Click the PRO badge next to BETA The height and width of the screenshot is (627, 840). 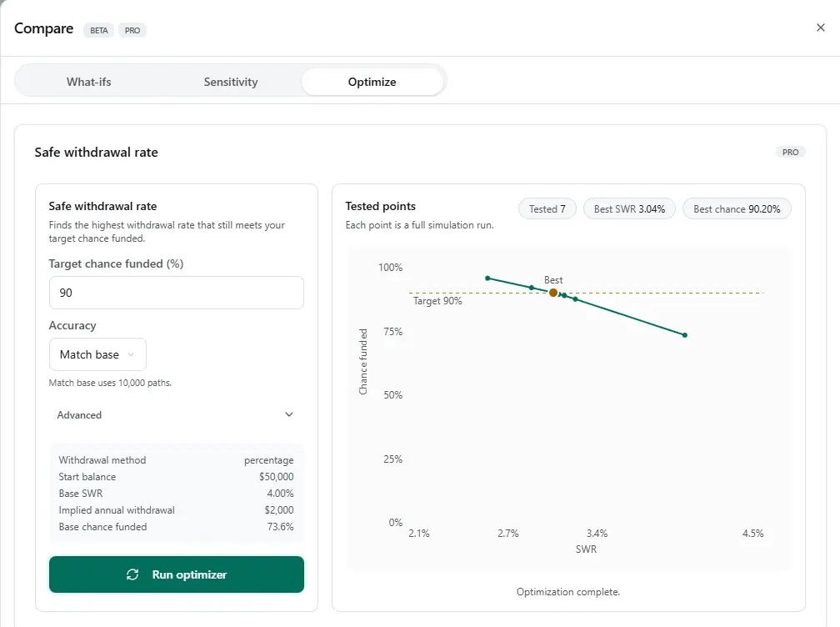click(132, 30)
